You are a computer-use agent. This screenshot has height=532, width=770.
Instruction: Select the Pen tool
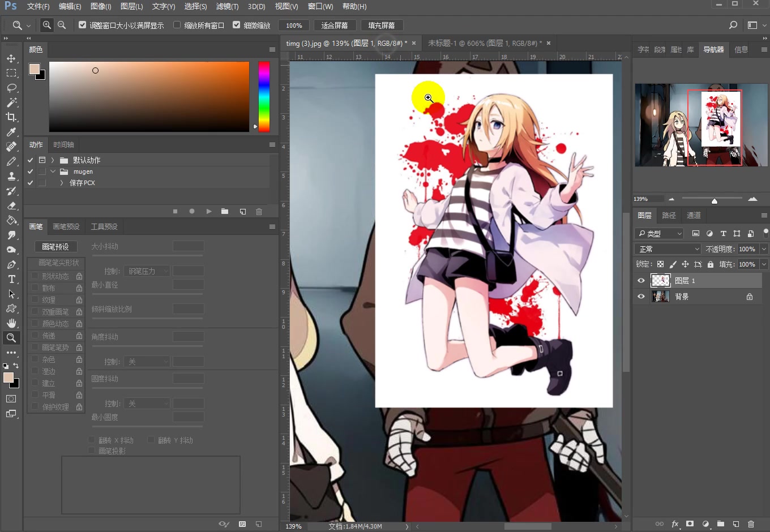[11, 264]
